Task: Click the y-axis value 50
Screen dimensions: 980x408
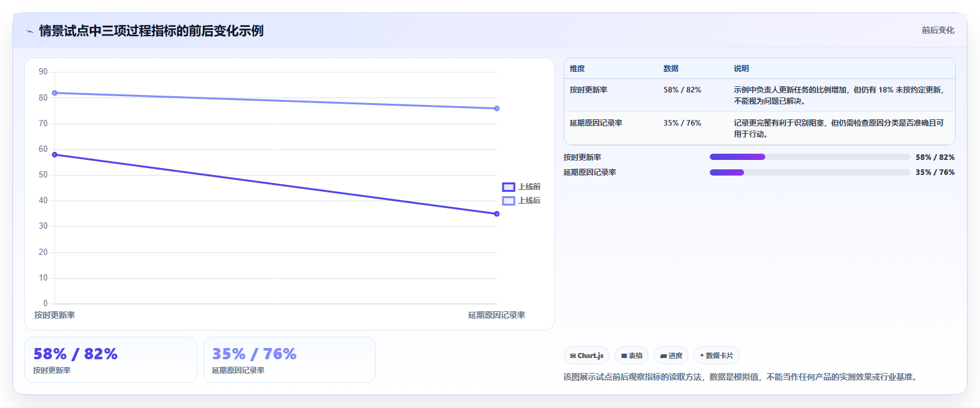Action: click(x=43, y=175)
